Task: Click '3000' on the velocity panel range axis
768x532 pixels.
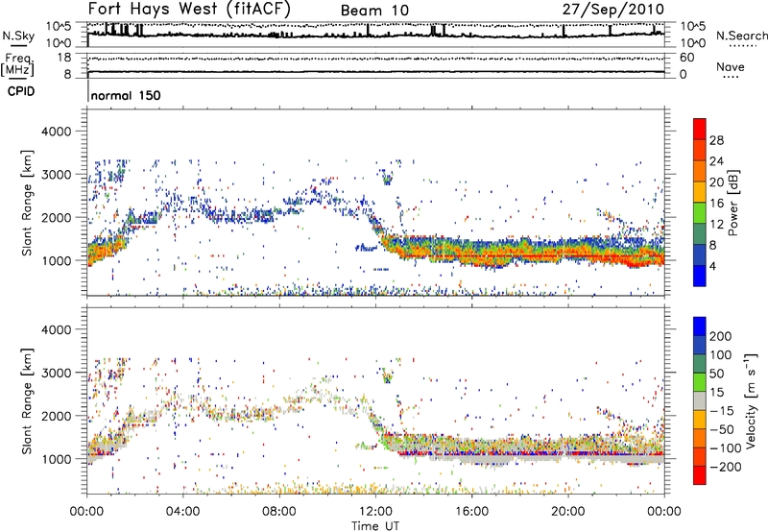Action: 56,373
